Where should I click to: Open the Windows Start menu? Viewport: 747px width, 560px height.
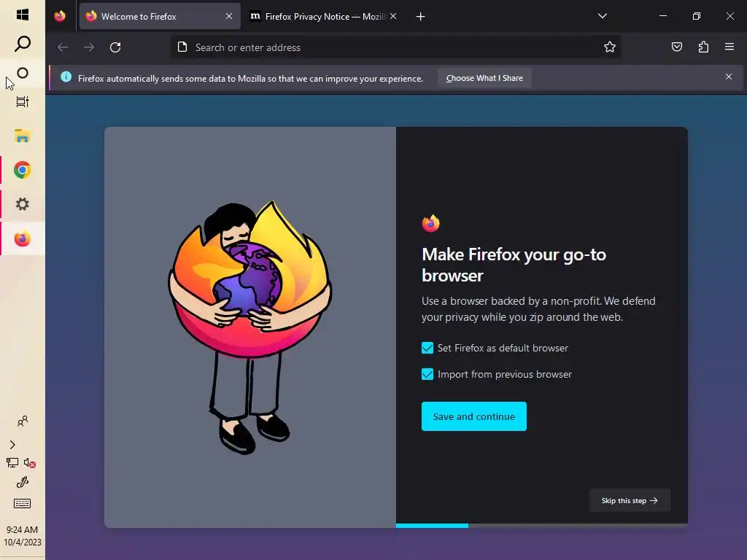[23, 15]
